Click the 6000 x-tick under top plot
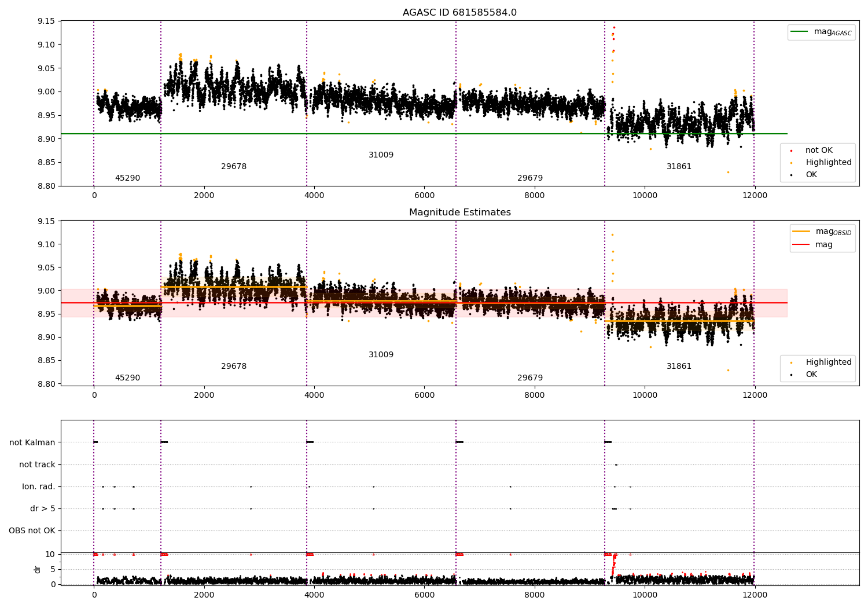The width and height of the screenshot is (868, 608). coord(424,196)
